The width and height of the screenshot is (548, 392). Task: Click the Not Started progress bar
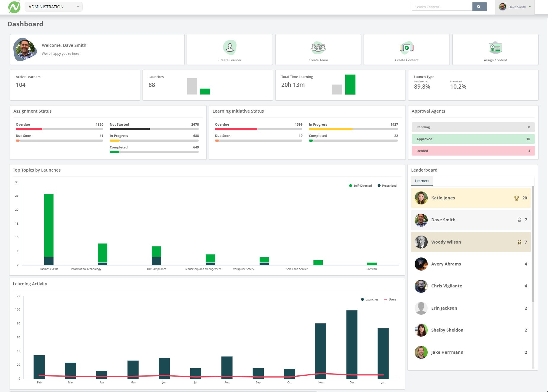pos(154,129)
